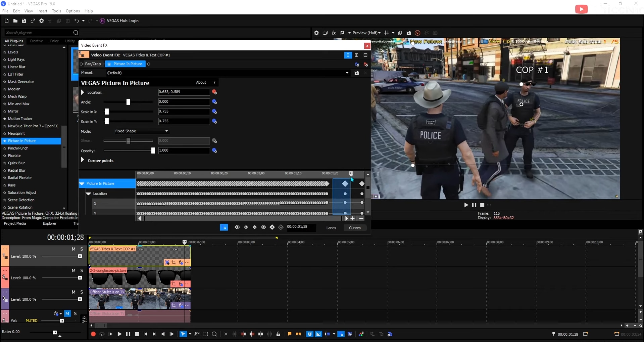The height and width of the screenshot is (342, 644).
Task: Click the Lock event padlock icon
Action: pos(278,334)
